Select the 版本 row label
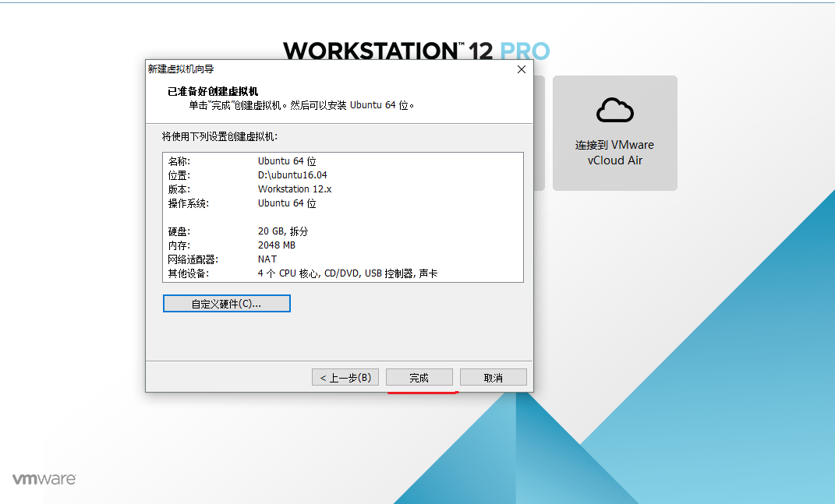This screenshot has height=504, width=835. (179, 189)
